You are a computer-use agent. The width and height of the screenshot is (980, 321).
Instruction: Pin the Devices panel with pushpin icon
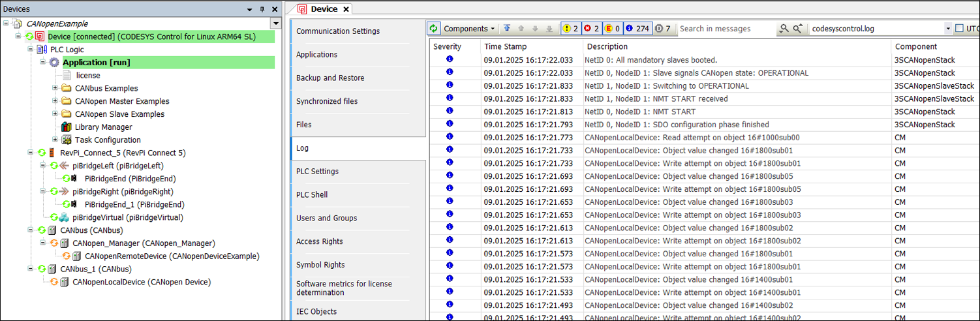click(262, 9)
